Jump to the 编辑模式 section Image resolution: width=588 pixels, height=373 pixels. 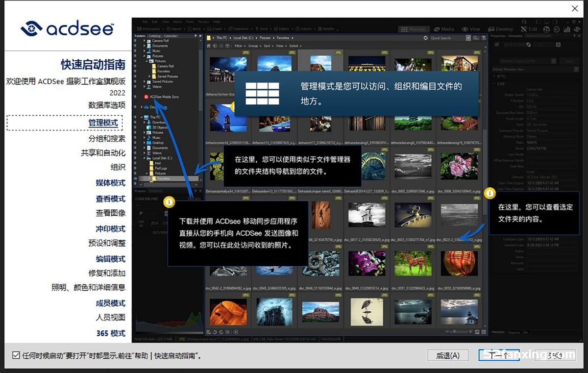pyautogui.click(x=111, y=259)
